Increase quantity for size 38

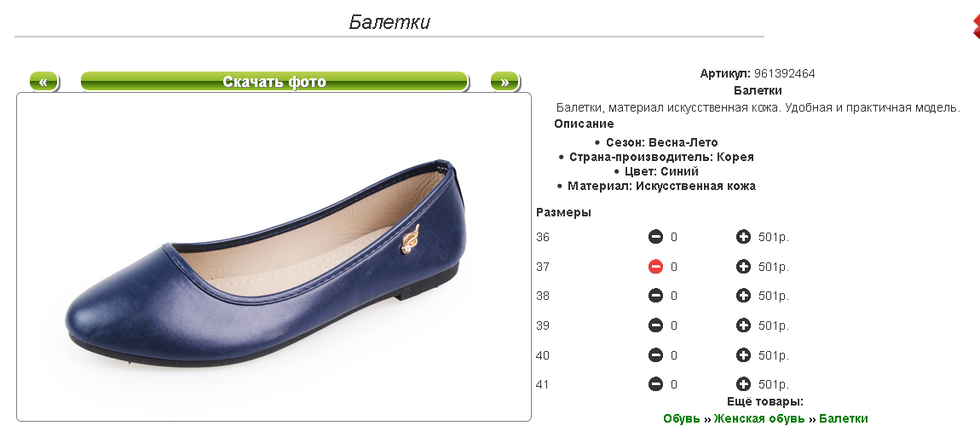743,296
